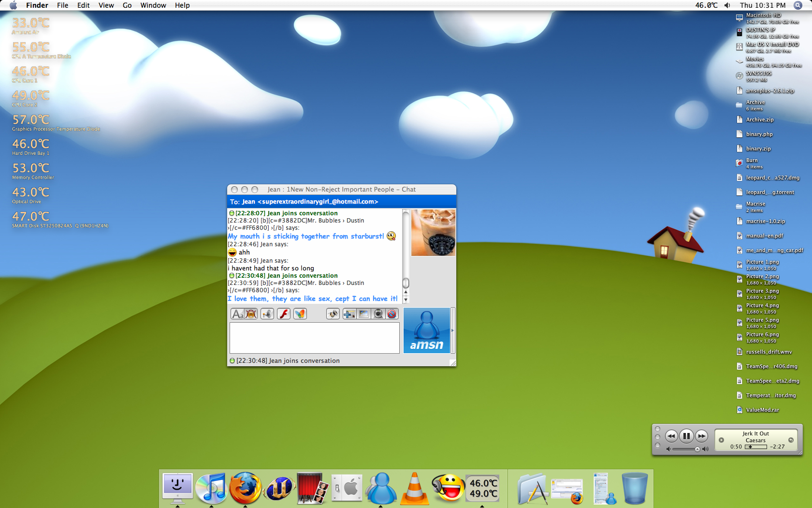
Task: Select the amsnplus-2.6.1.zip file
Action: 765,90
